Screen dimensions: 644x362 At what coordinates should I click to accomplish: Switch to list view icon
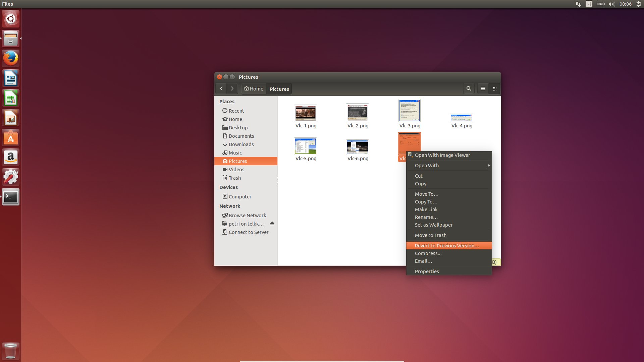point(483,89)
